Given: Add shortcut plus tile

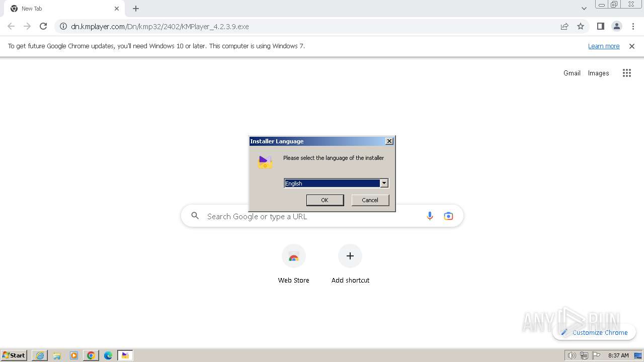Looking at the screenshot, I should point(350,264).
